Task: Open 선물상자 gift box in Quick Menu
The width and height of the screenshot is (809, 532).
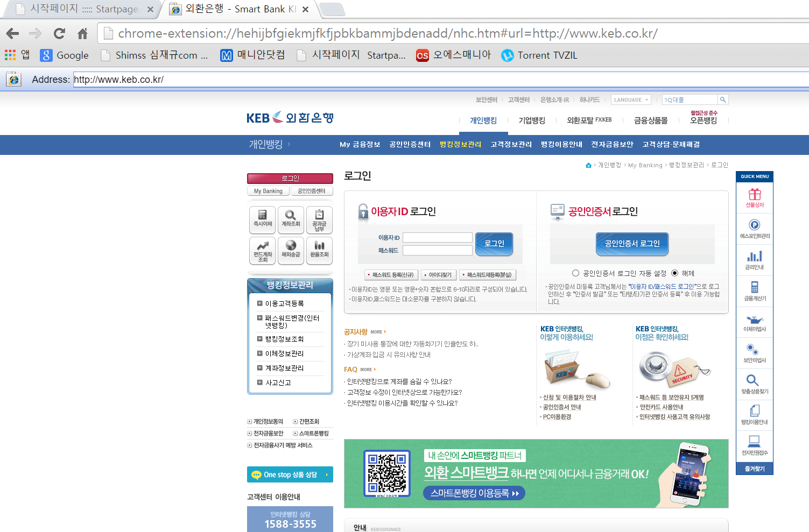Action: [755, 198]
